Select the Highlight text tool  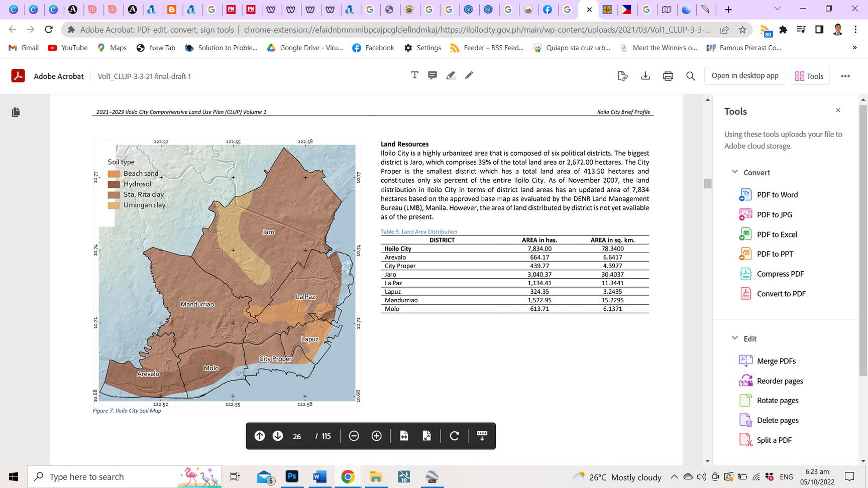(451, 75)
